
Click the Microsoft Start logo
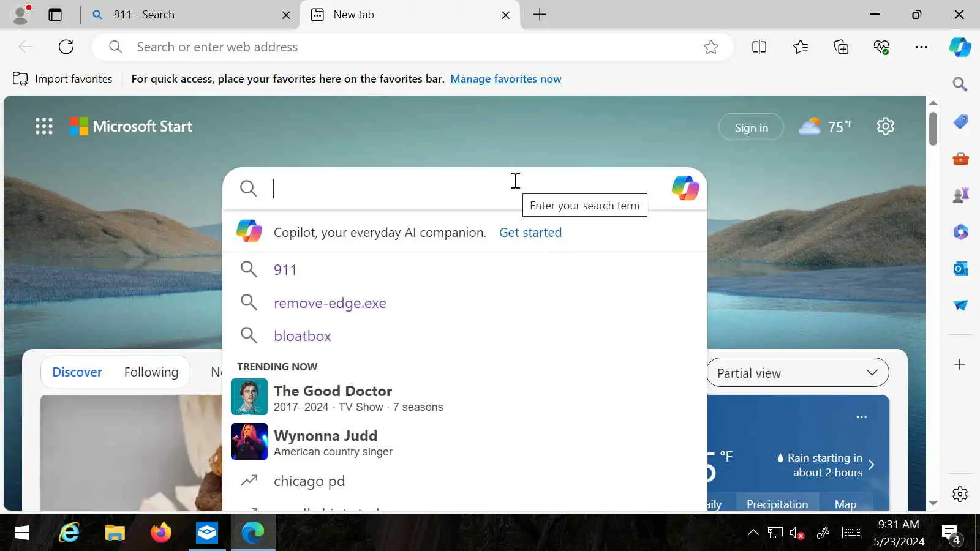[x=131, y=126]
